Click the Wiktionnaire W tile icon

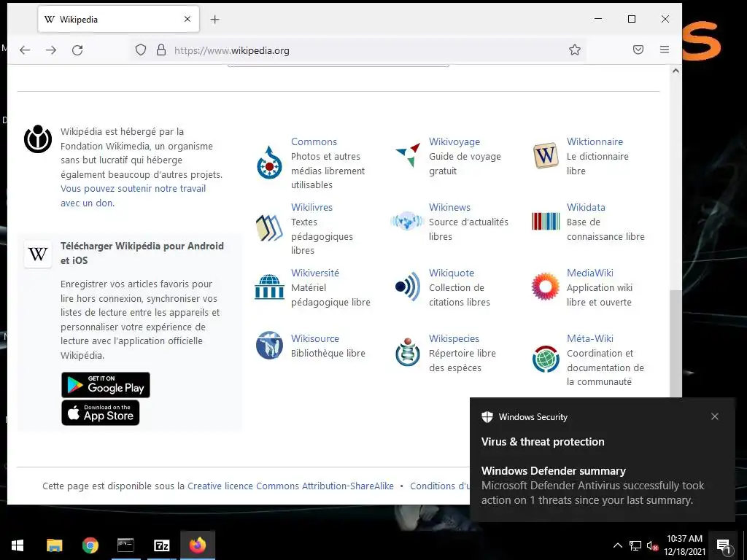[546, 155]
